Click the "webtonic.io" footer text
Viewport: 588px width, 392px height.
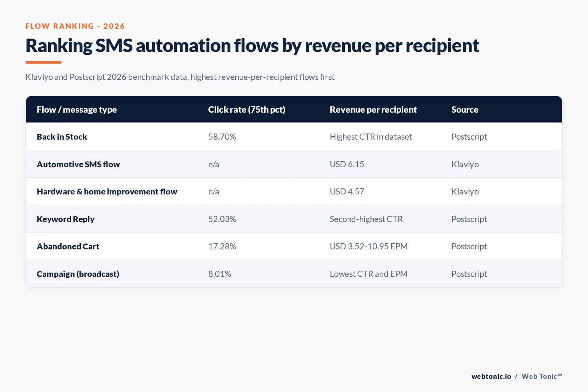(x=491, y=376)
